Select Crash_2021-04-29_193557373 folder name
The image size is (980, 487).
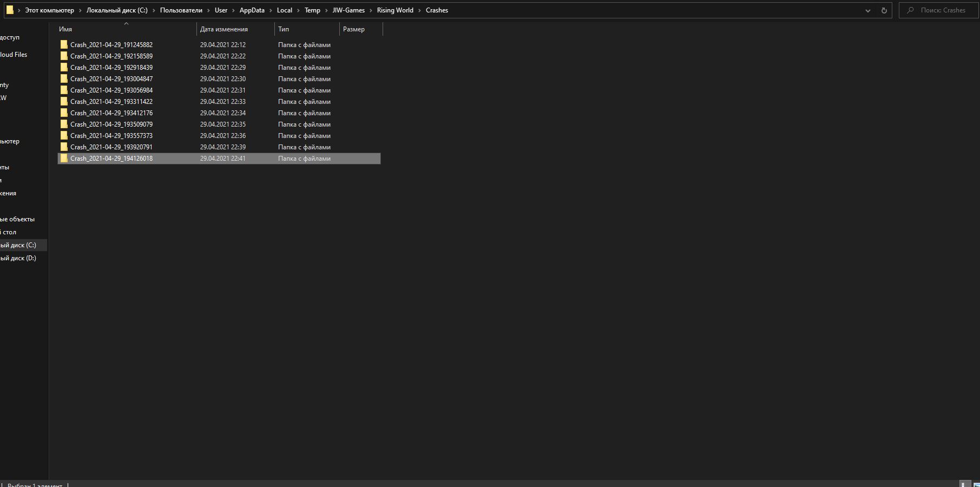coord(111,136)
